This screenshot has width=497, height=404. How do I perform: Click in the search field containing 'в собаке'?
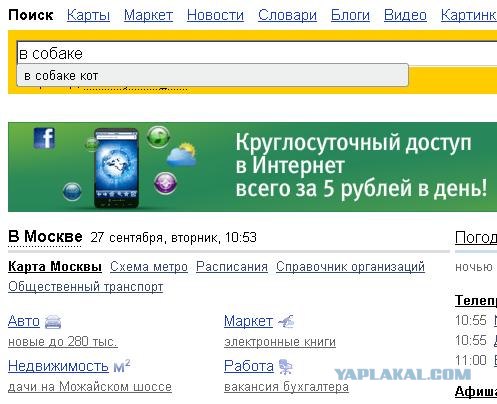coord(257,53)
